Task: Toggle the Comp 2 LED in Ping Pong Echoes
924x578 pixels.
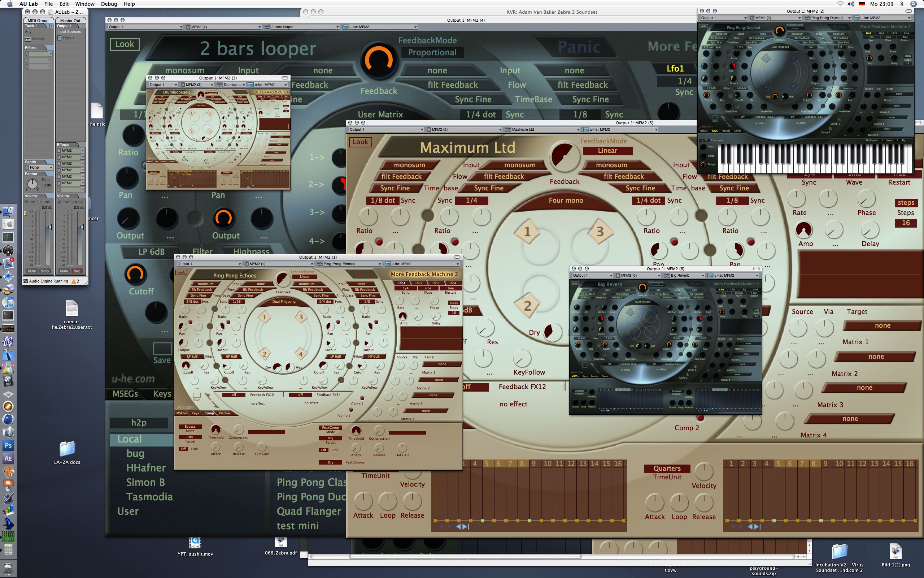Action: 350,410
